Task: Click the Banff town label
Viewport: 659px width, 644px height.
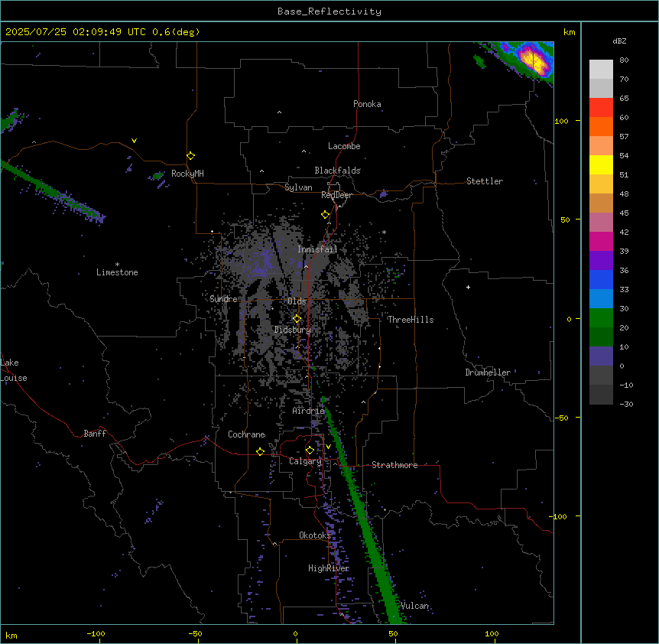Action: pyautogui.click(x=95, y=434)
